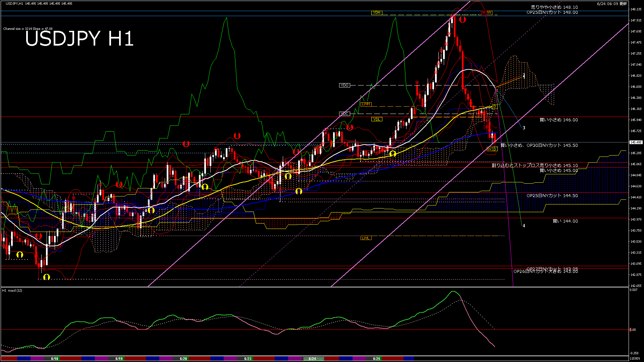Select the OP25日NYカット 144.50 label

point(552,196)
